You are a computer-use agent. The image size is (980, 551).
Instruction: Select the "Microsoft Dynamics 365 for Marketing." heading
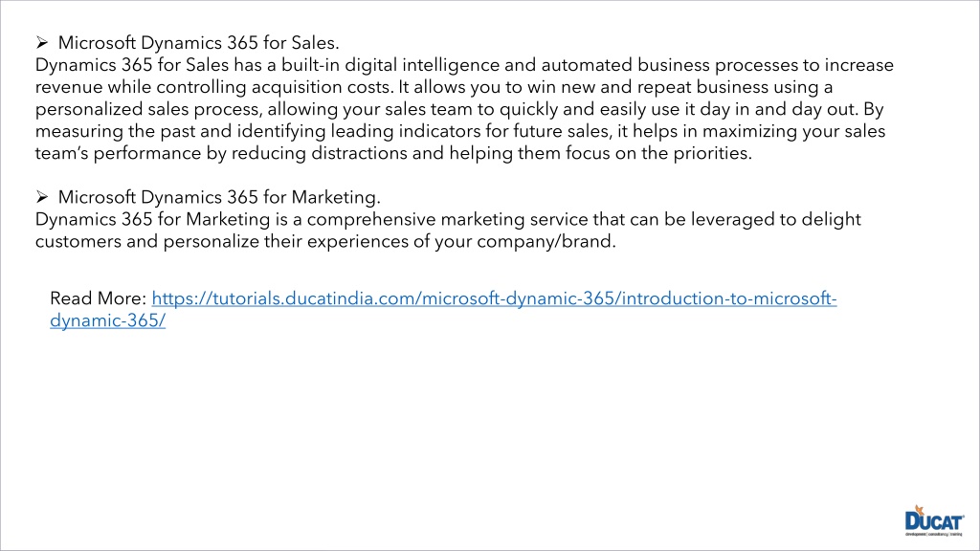click(219, 197)
